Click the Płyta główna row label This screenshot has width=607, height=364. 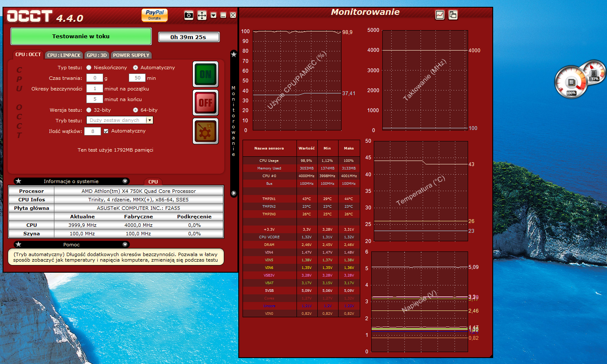[31, 208]
